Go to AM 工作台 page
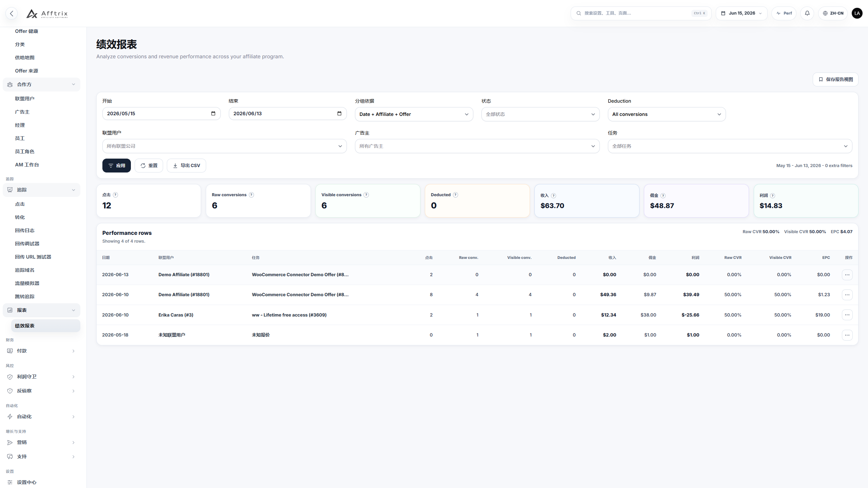Image resolution: width=868 pixels, height=488 pixels. [27, 165]
